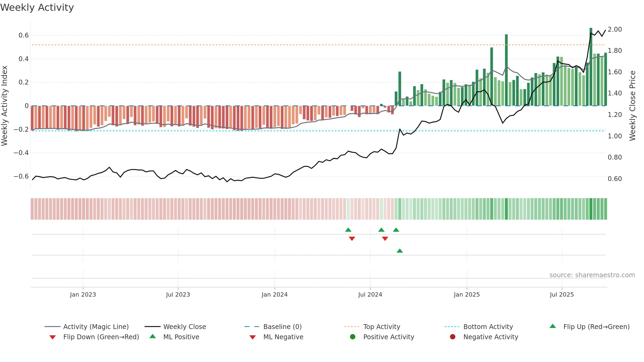Click the −0.6 left axis tick label

click(21, 176)
